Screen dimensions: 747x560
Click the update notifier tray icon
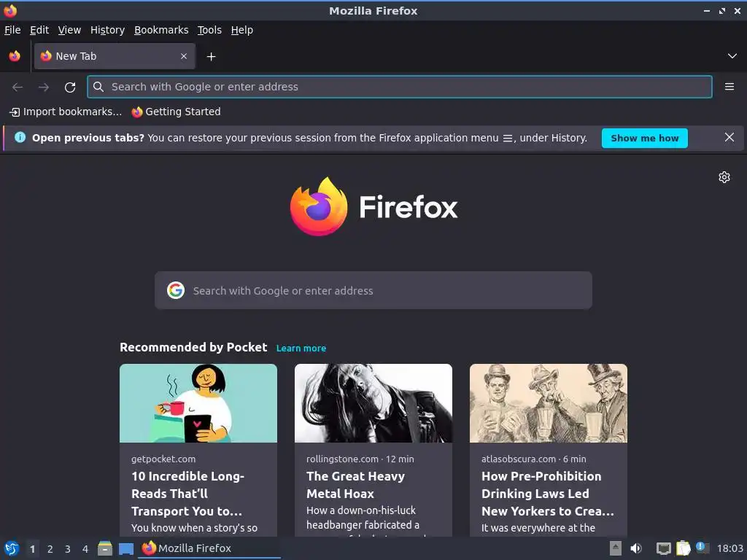click(703, 548)
